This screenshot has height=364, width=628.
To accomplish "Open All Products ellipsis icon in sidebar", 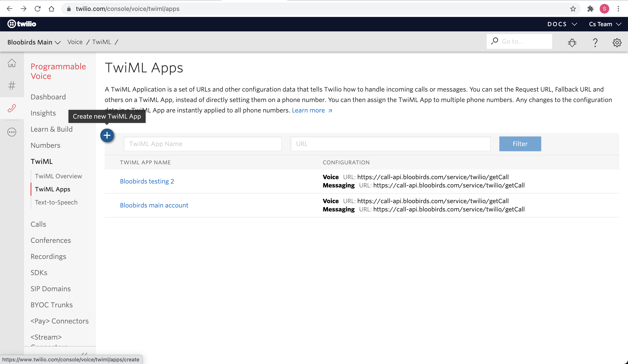I will (x=12, y=132).
